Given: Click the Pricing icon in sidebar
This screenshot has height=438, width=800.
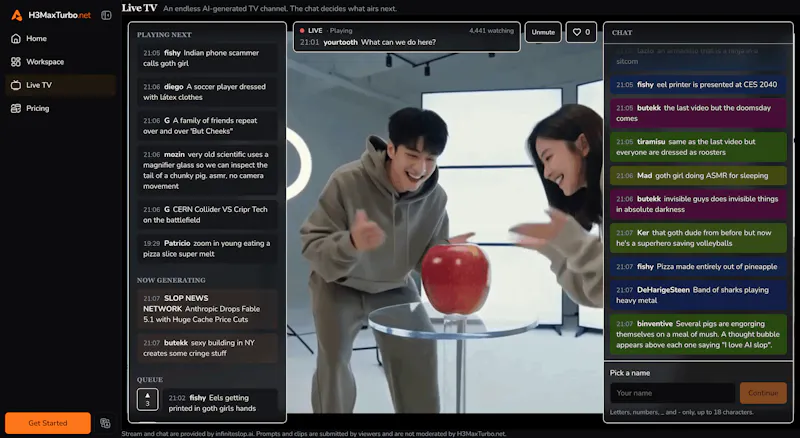Looking at the screenshot, I should click(x=16, y=108).
